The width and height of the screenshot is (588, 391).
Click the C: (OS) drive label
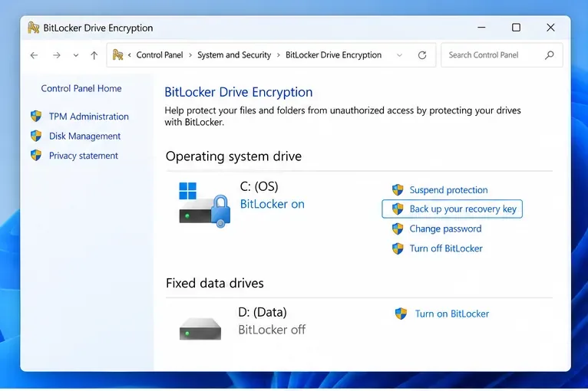click(259, 186)
